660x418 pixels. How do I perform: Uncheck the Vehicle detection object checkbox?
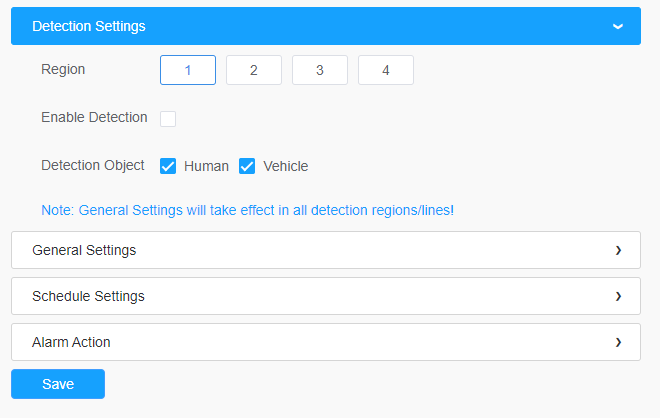(247, 166)
